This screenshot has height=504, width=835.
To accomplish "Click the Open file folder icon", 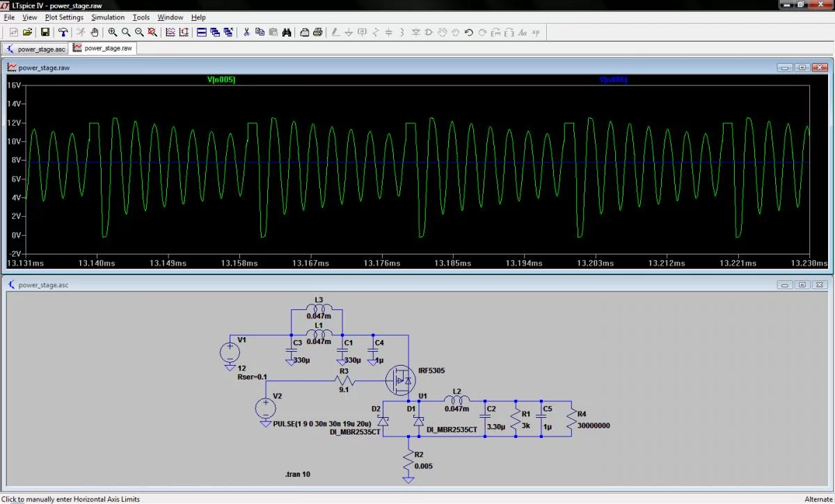I will tap(28, 32).
